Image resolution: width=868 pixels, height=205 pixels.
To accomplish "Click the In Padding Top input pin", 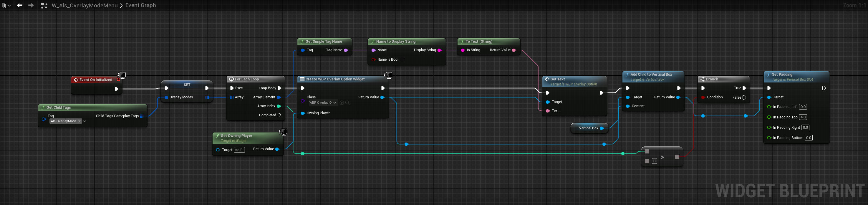I will point(769,117).
